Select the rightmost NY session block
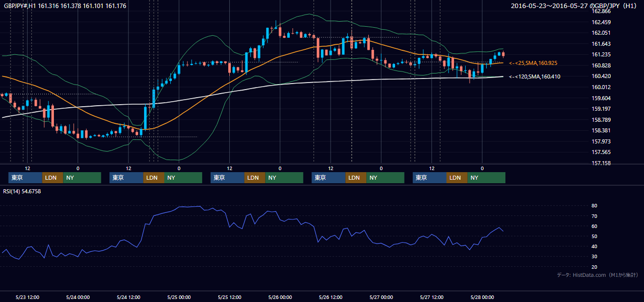The width and height of the screenshot is (644, 302). pyautogui.click(x=486, y=178)
